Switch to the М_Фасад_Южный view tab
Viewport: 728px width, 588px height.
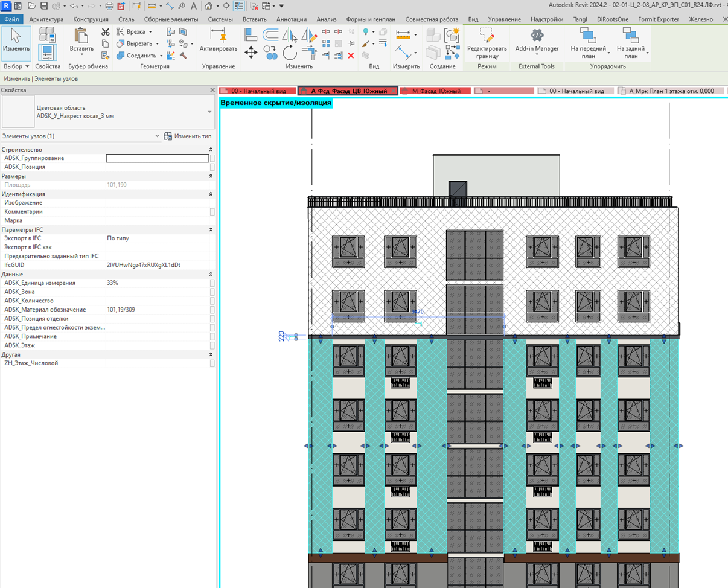pyautogui.click(x=434, y=91)
